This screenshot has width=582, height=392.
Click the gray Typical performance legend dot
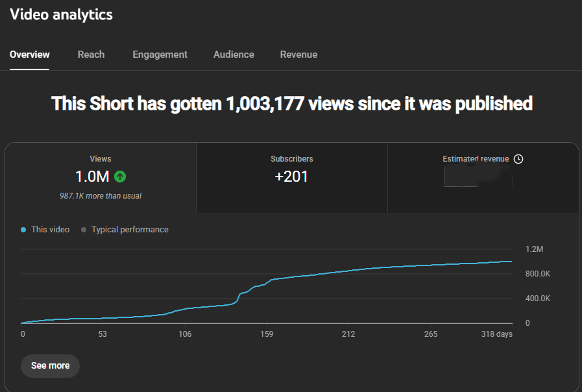tap(84, 230)
